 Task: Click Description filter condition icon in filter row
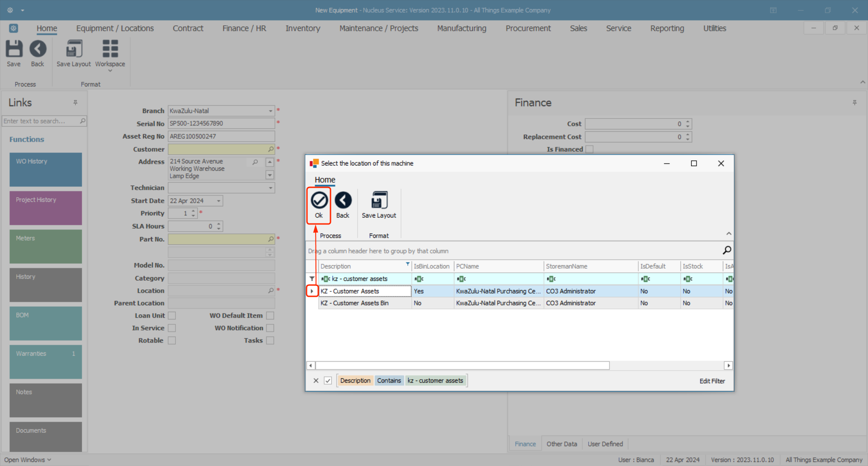click(x=325, y=279)
